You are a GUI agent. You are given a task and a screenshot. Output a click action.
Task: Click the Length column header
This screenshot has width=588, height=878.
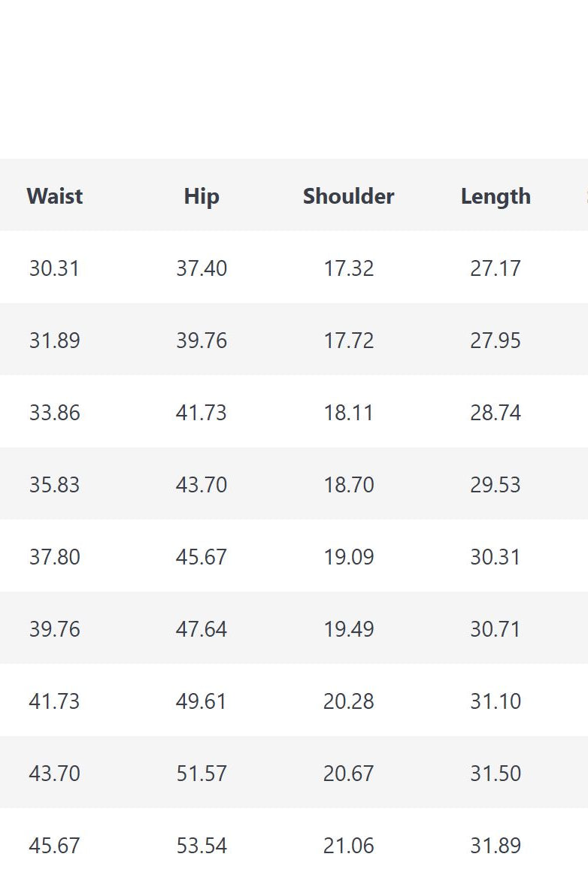pyautogui.click(x=496, y=196)
